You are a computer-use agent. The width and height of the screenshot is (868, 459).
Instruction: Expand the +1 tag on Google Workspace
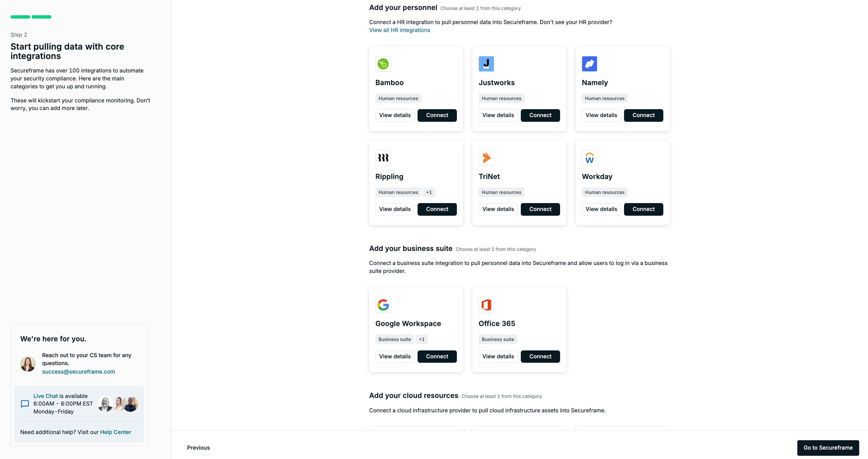coord(421,339)
